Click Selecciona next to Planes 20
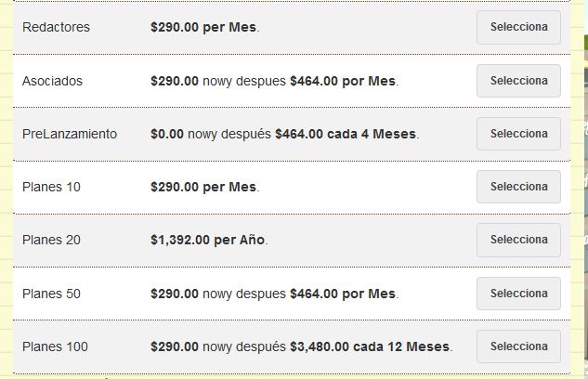The height and width of the screenshot is (379, 588). click(518, 240)
